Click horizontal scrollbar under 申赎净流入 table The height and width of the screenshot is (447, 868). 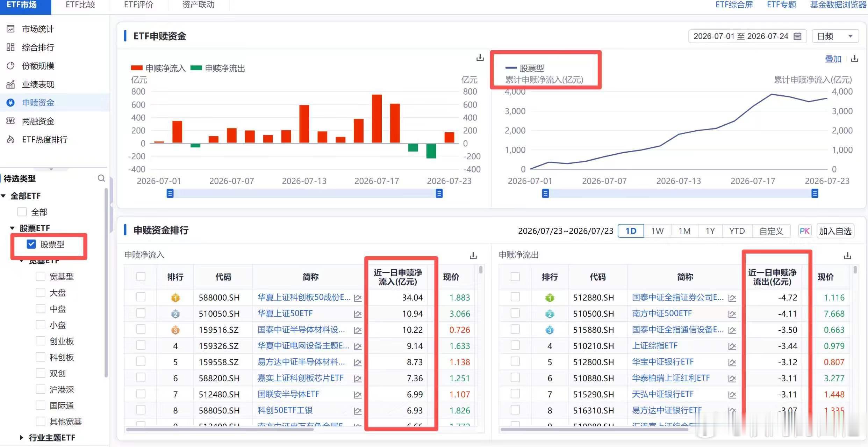(220, 430)
